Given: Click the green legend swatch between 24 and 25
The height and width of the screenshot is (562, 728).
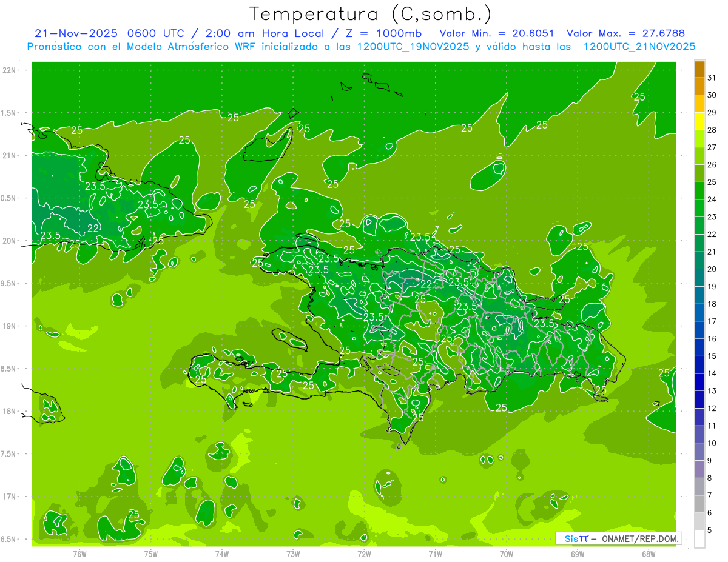Looking at the screenshot, I should 699,190.
